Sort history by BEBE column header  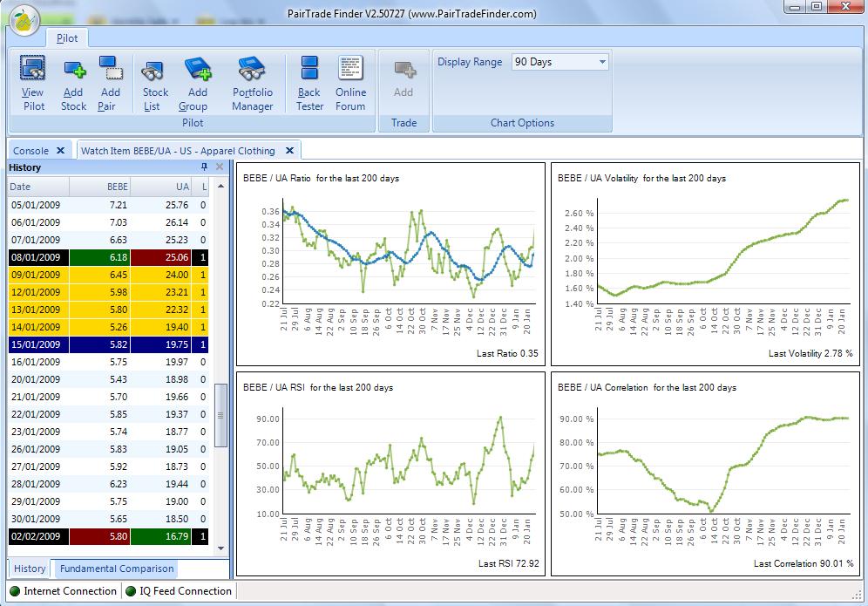tap(100, 187)
